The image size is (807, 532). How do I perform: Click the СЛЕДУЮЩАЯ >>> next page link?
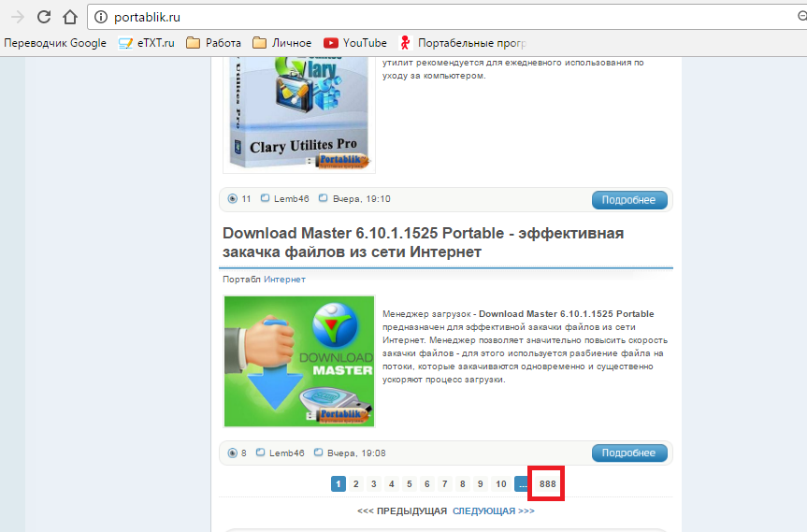click(493, 510)
